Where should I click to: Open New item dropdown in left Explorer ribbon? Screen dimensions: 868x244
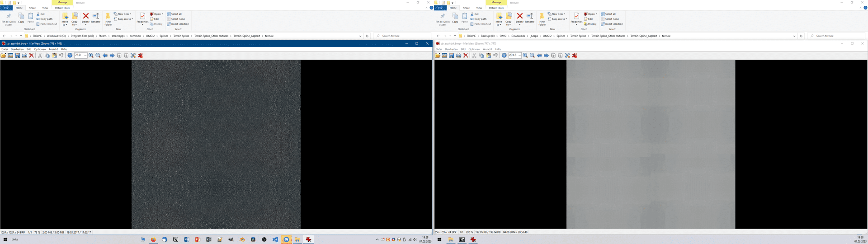[123, 14]
